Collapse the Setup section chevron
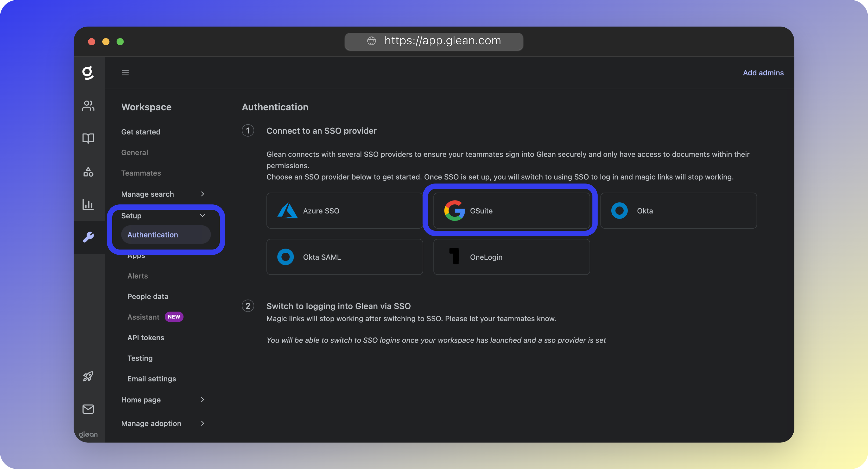 pyautogui.click(x=202, y=215)
